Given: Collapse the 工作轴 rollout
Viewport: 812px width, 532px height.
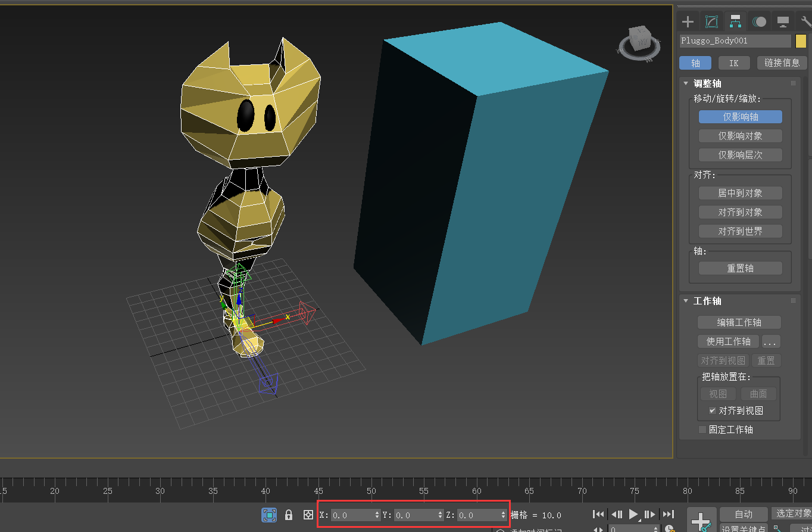Looking at the screenshot, I should tap(685, 301).
